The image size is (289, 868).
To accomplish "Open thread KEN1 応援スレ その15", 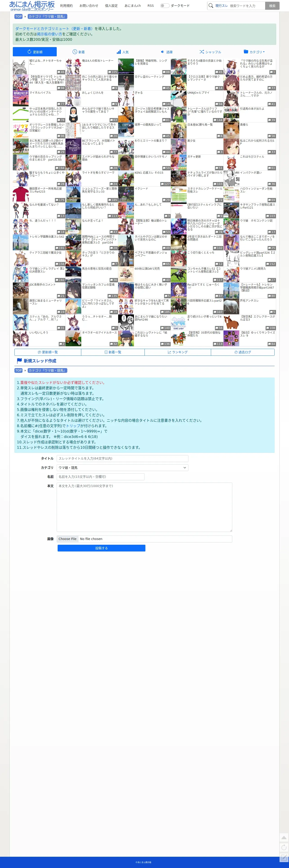I will coord(144,178).
